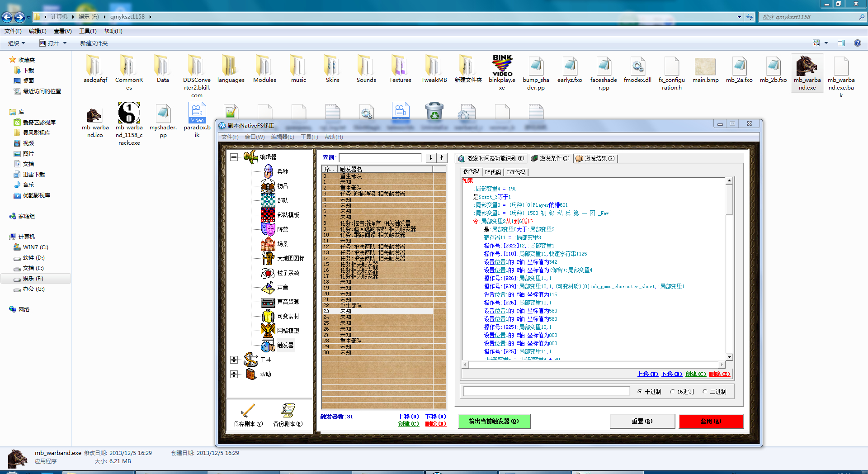Open the 部队 (parties) checkered icon
The image size is (868, 474).
[268, 200]
